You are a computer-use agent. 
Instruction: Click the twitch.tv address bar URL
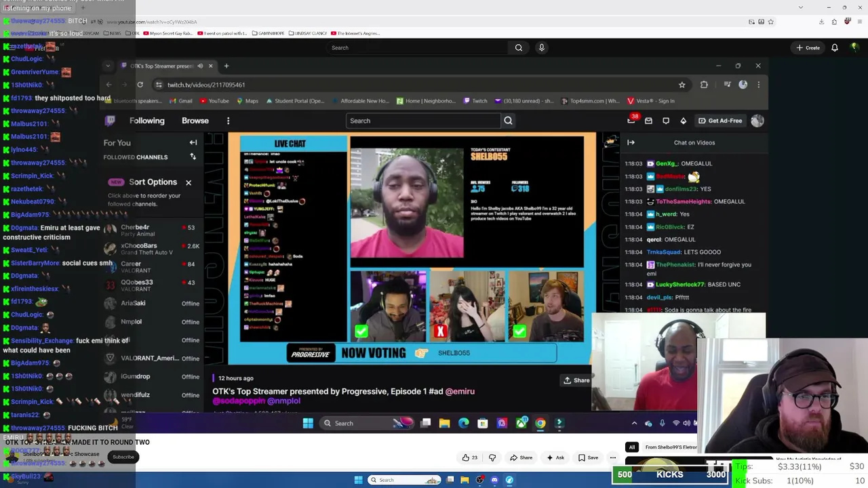[x=206, y=85]
